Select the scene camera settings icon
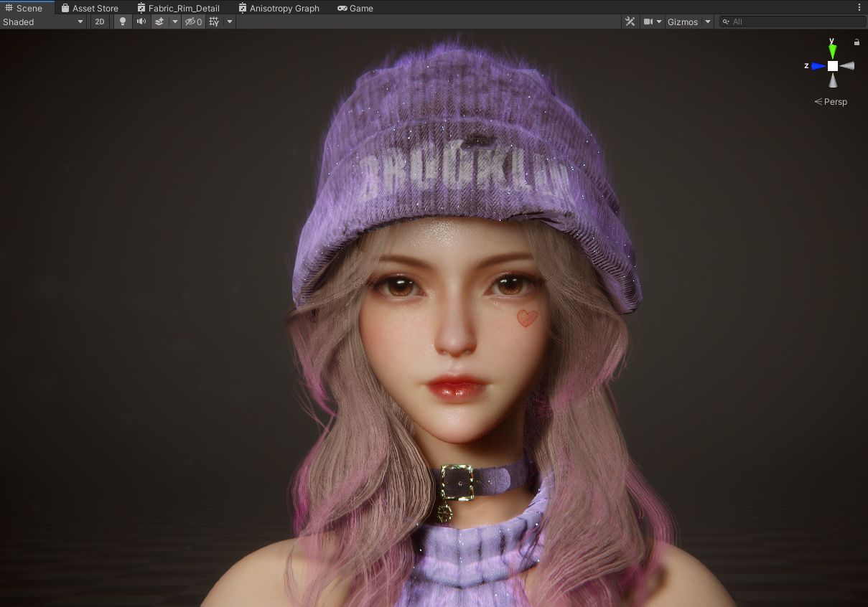The width and height of the screenshot is (868, 607). click(x=648, y=22)
